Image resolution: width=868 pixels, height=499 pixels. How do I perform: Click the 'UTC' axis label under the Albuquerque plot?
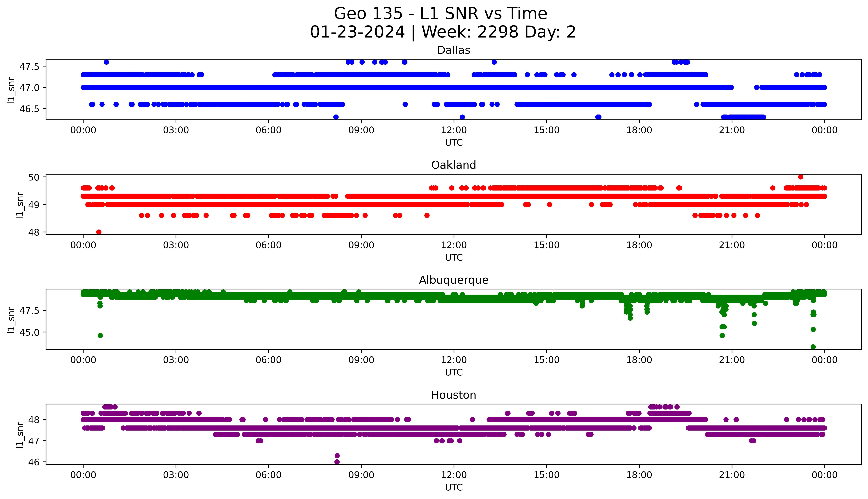click(454, 372)
